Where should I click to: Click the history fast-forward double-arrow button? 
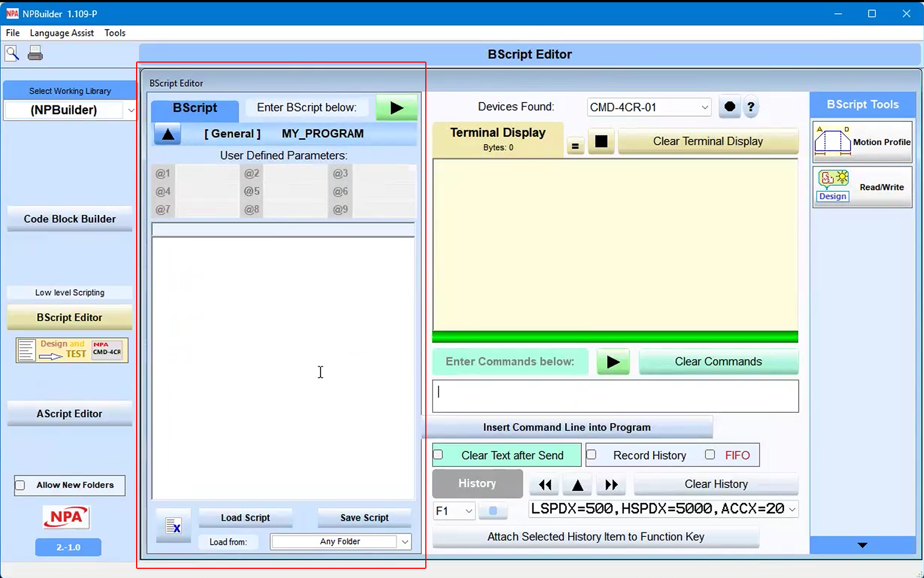611,485
